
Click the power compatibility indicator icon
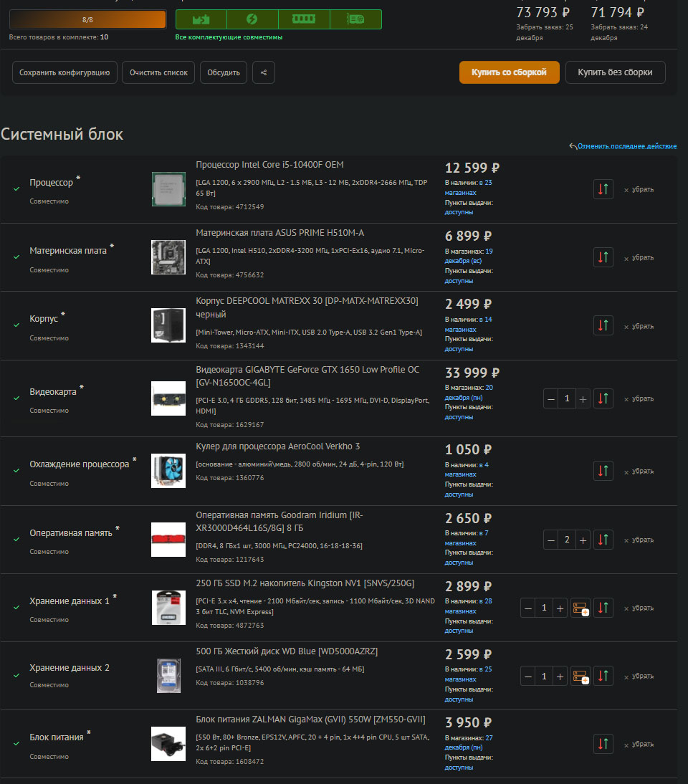tap(252, 19)
